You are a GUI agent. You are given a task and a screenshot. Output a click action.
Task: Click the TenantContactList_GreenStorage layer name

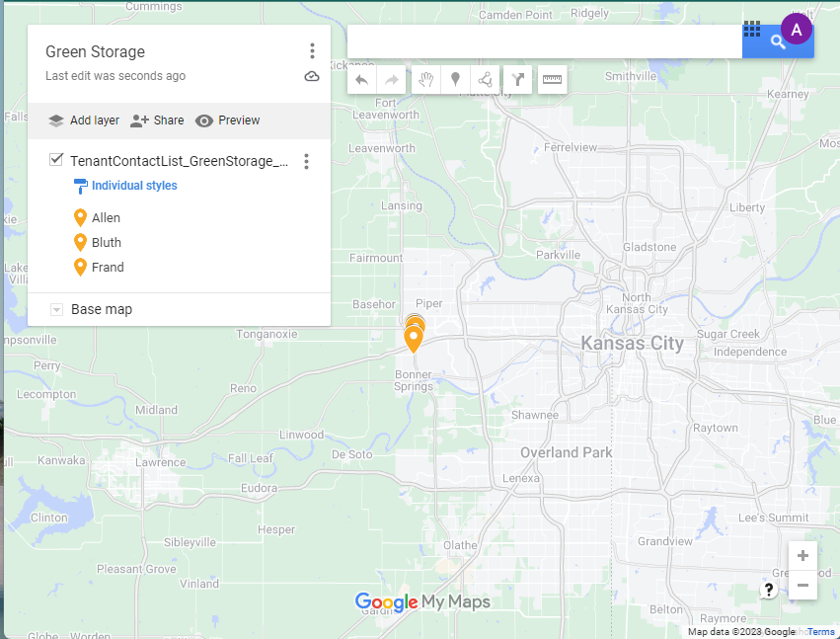pyautogui.click(x=179, y=161)
